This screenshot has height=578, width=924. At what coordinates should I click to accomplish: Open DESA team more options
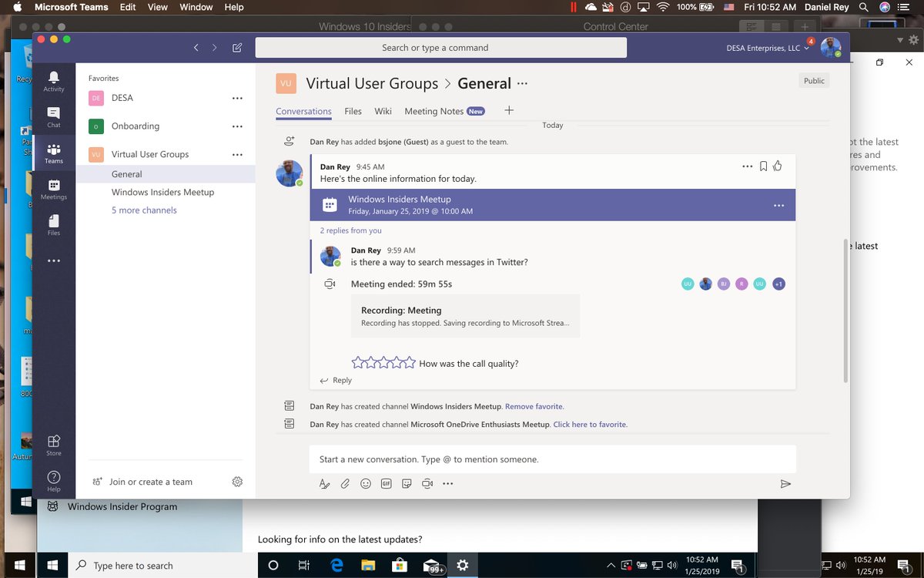pyautogui.click(x=237, y=98)
